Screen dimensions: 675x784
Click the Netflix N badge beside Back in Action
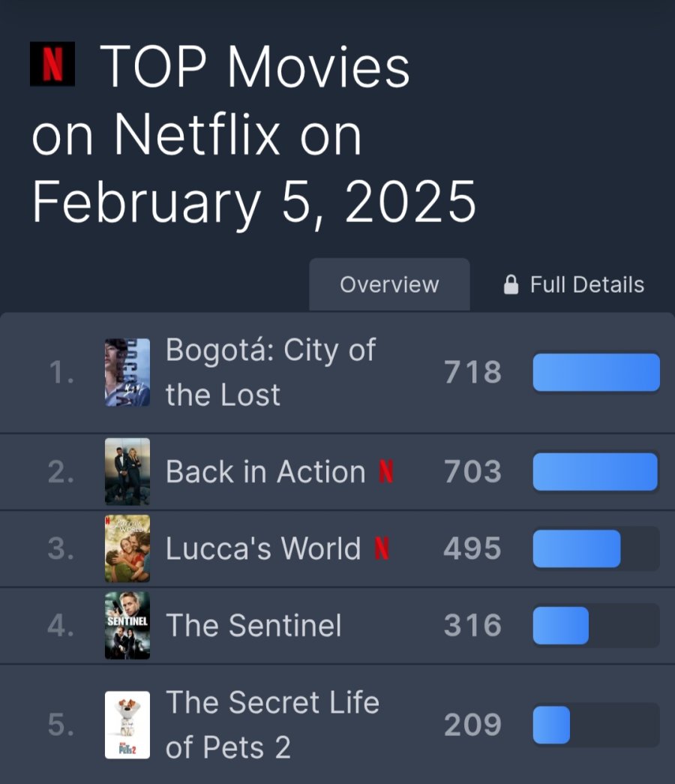(386, 471)
